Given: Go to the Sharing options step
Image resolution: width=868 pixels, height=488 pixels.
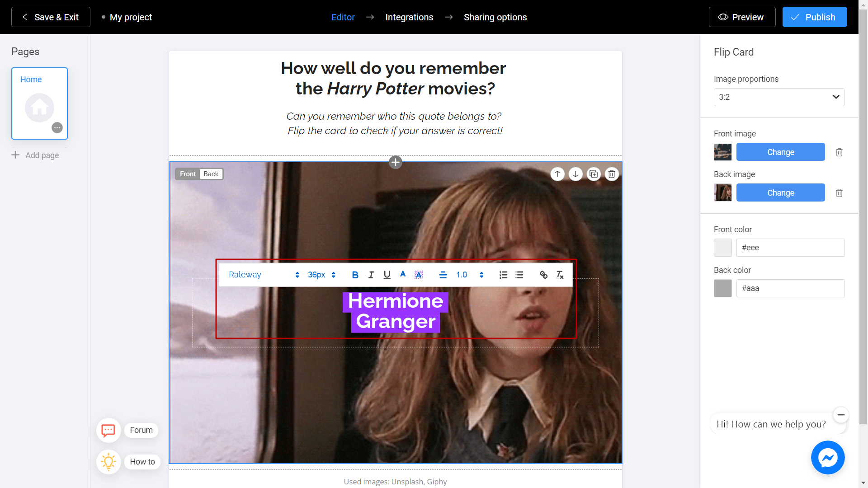Looking at the screenshot, I should click(495, 17).
